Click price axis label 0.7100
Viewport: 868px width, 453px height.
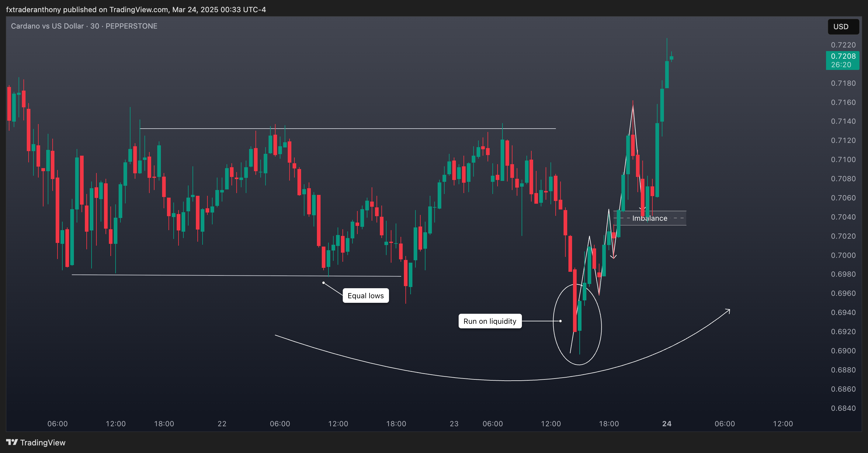843,160
